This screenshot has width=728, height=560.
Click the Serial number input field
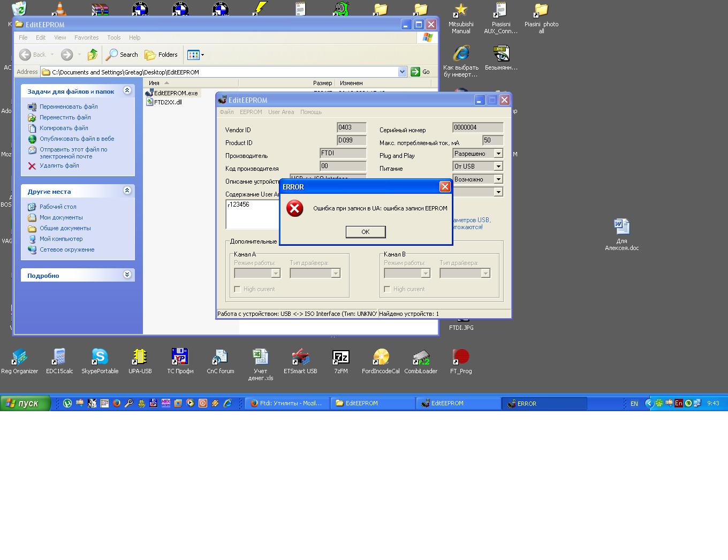tap(477, 127)
